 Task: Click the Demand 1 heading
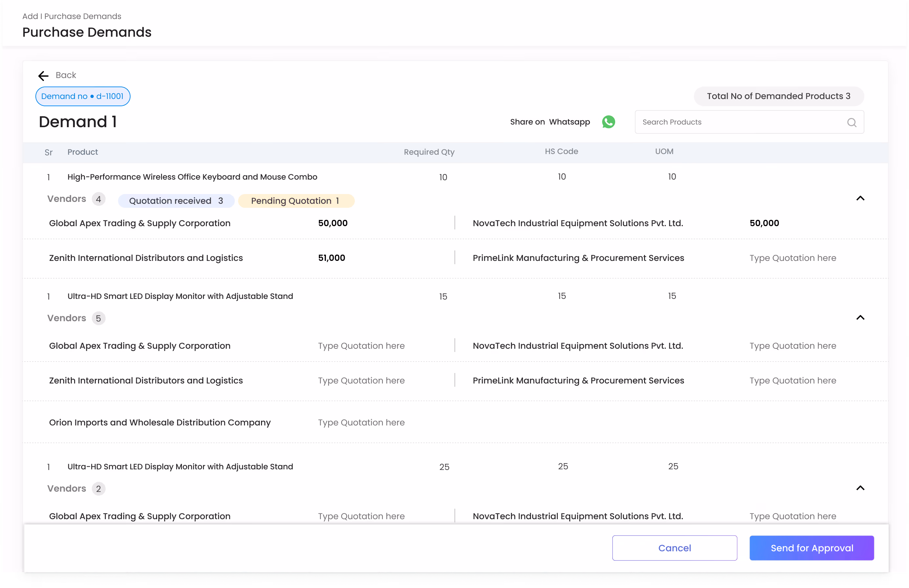click(x=78, y=122)
